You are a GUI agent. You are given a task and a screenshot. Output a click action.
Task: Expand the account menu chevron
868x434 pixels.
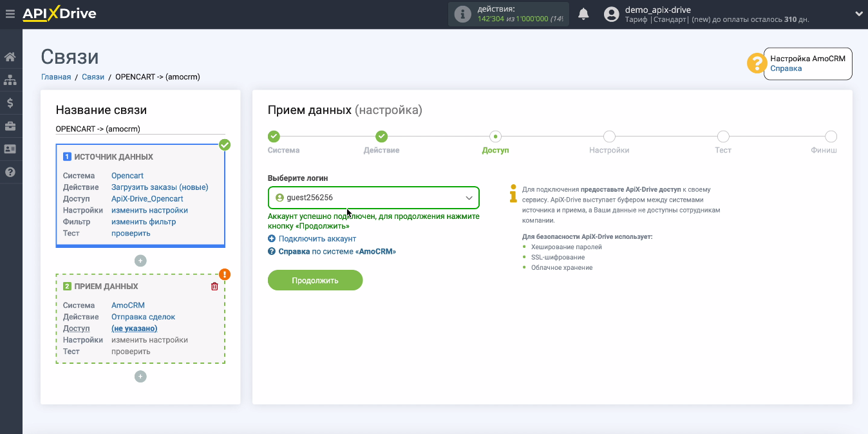coord(858,14)
